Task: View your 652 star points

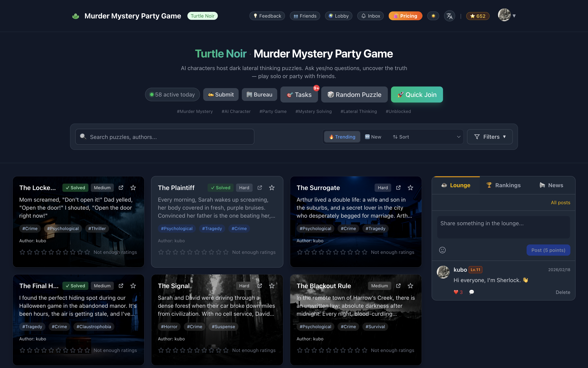Action: (477, 16)
